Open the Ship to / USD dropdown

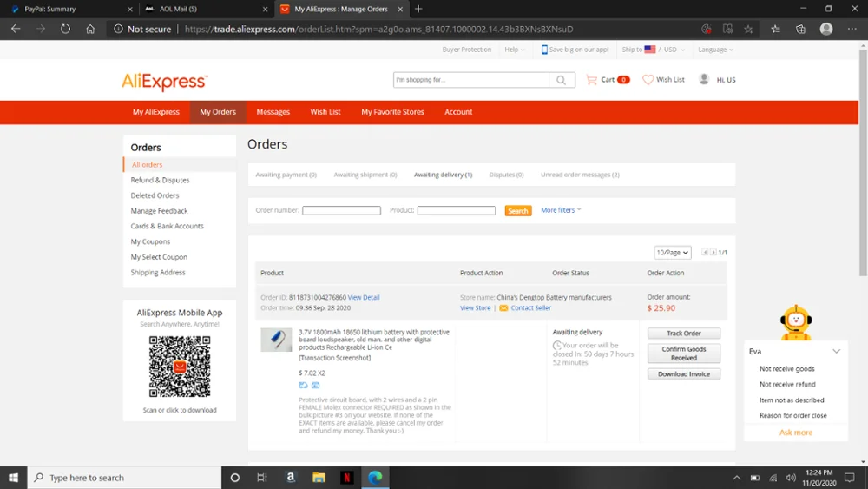tap(654, 50)
